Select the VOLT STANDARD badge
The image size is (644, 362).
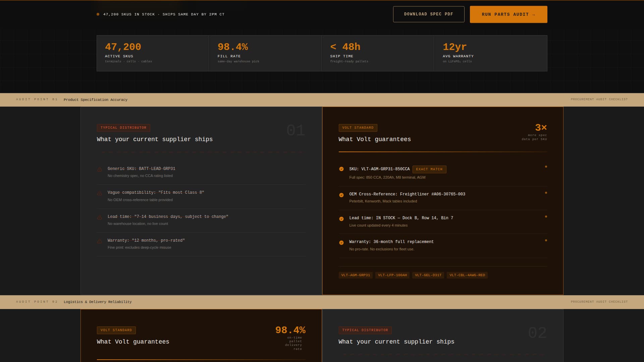click(358, 128)
